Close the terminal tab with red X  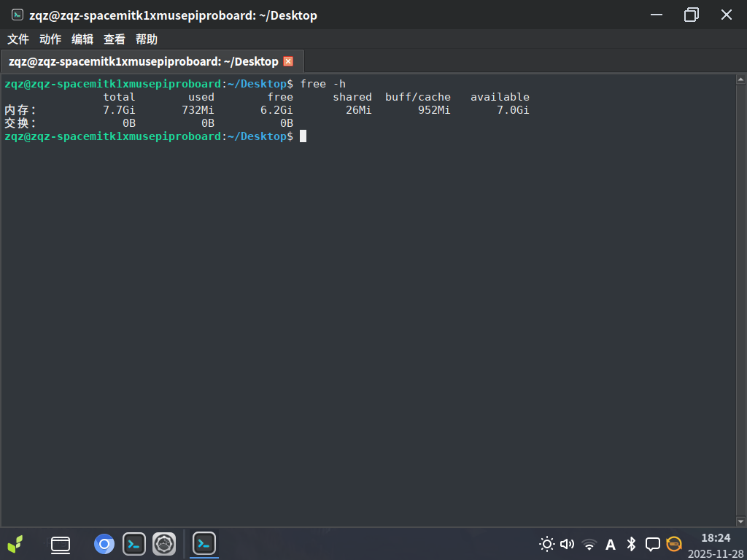(x=288, y=61)
